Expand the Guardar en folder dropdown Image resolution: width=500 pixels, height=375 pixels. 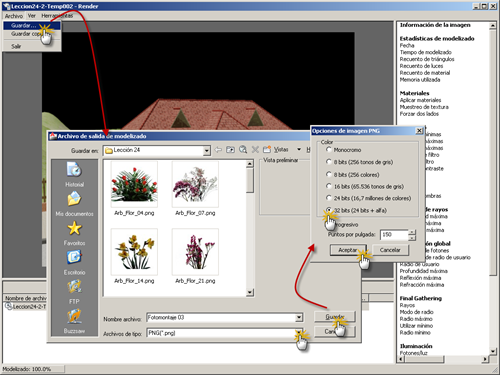click(207, 151)
